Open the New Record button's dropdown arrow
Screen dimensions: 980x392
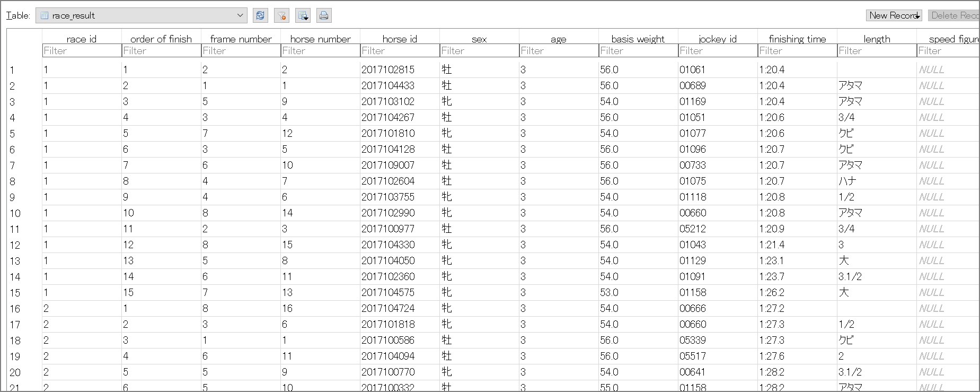click(x=917, y=16)
